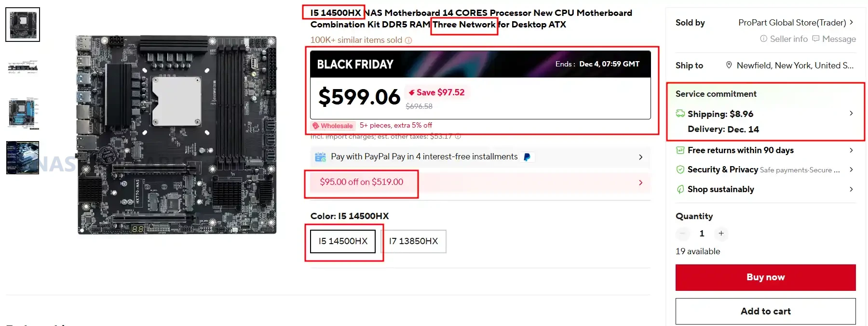The image size is (868, 326).
Task: Select the first motherboard thumbnail image
Action: (x=23, y=25)
